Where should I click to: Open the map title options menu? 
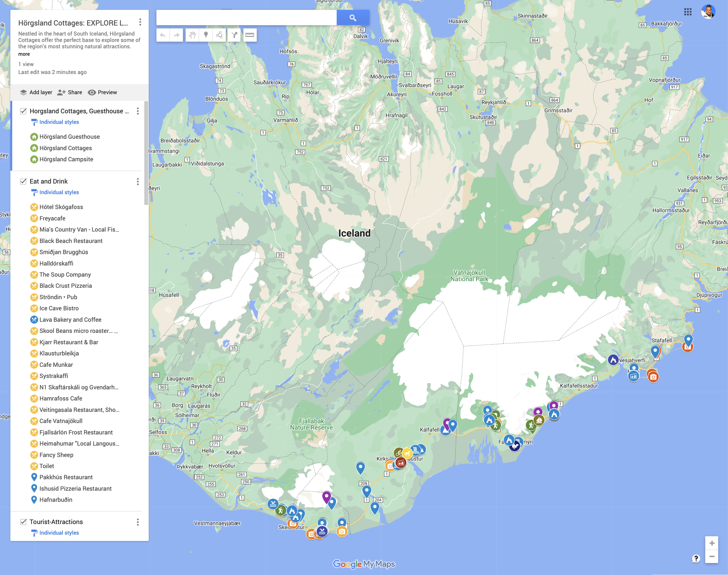(x=140, y=22)
